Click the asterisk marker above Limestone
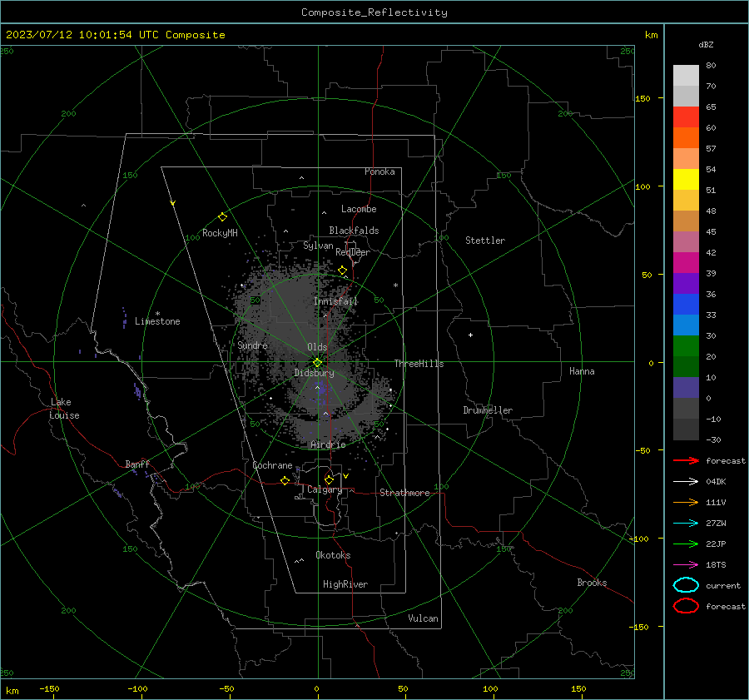This screenshot has width=749, height=700. click(x=157, y=314)
